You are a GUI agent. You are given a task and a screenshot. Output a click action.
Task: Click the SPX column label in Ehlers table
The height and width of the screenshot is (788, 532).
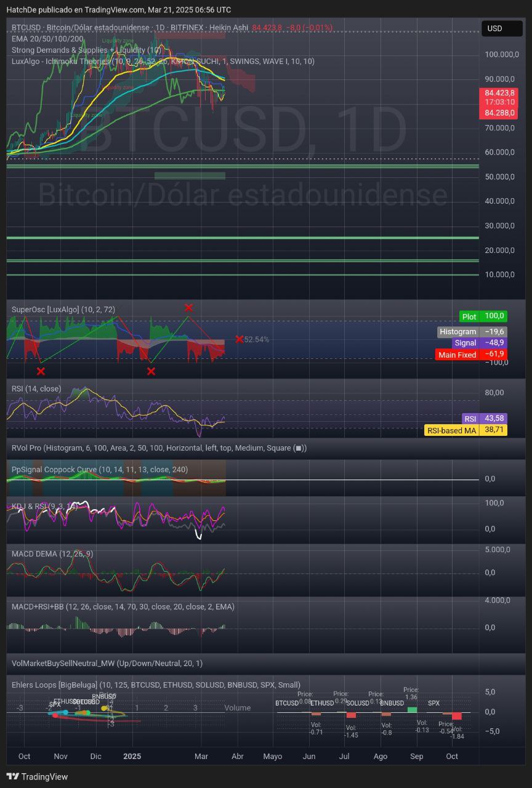[434, 703]
